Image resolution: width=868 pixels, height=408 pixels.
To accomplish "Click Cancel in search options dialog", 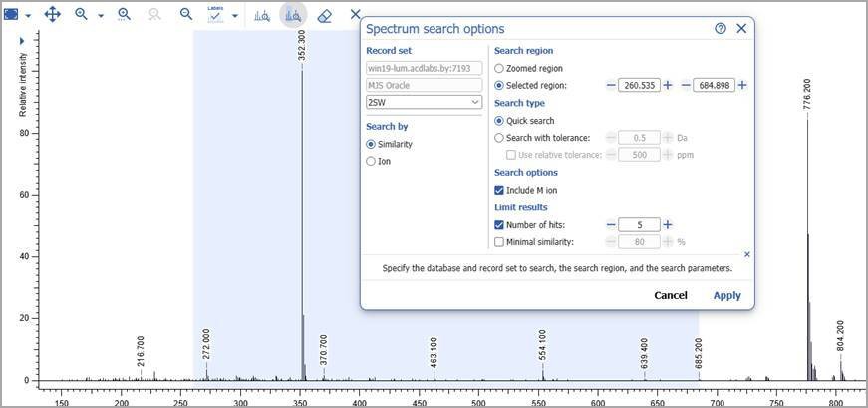I will click(671, 295).
